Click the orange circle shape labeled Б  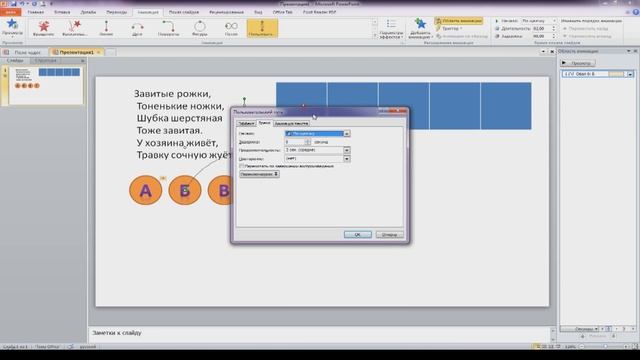185,190
